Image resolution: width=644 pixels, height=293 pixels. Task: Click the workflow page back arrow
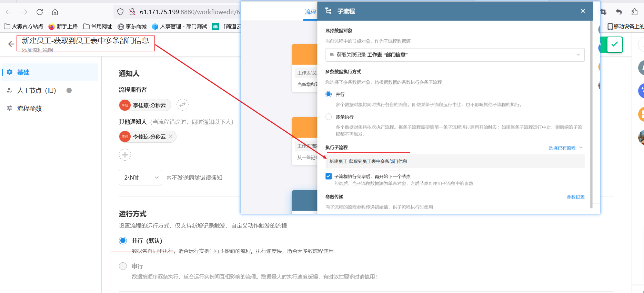click(x=11, y=44)
